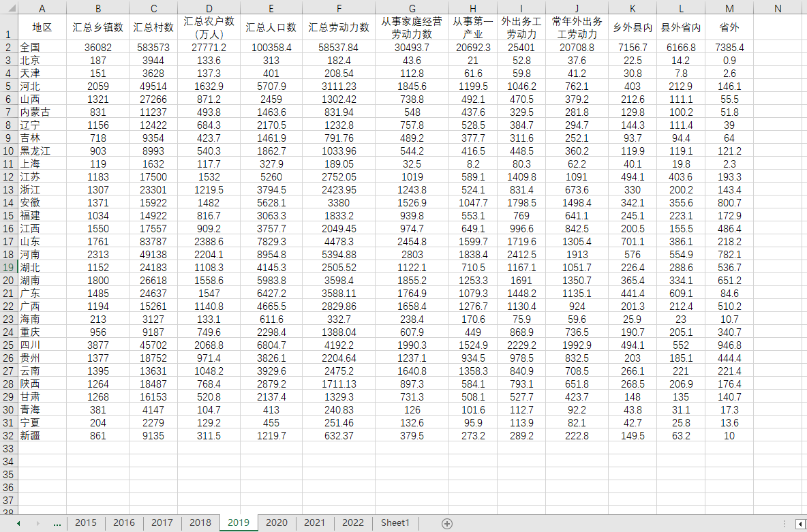Image resolution: width=807 pixels, height=532 pixels.
Task: Click the 汇总村数 header cell
Action: (x=153, y=28)
